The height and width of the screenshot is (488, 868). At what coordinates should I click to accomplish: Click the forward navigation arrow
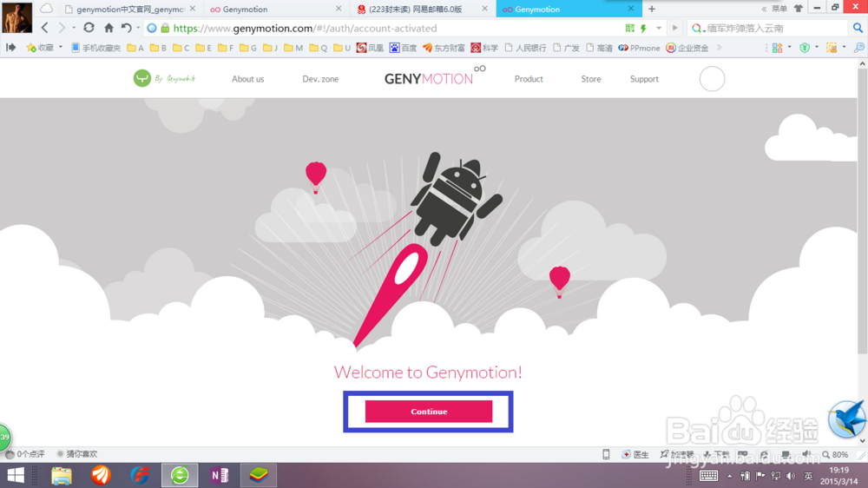[62, 28]
